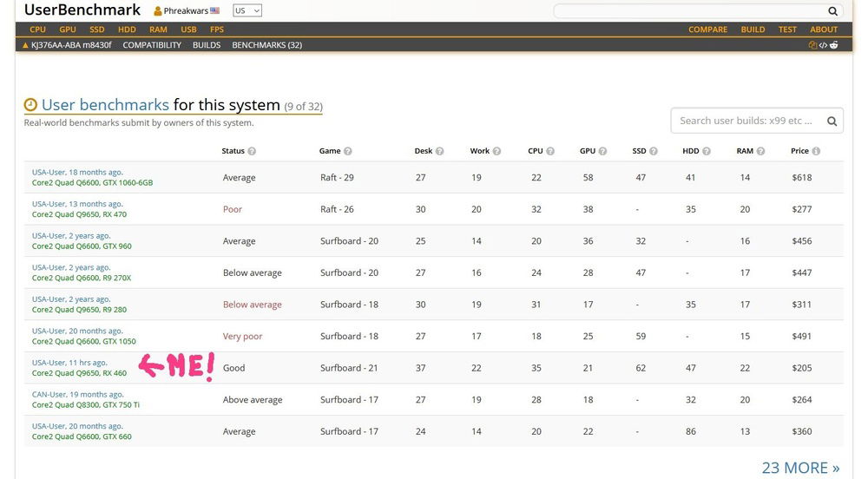This screenshot has width=868, height=479.
Task: Switch to the COMPATIBILITY tab
Action: tap(152, 45)
